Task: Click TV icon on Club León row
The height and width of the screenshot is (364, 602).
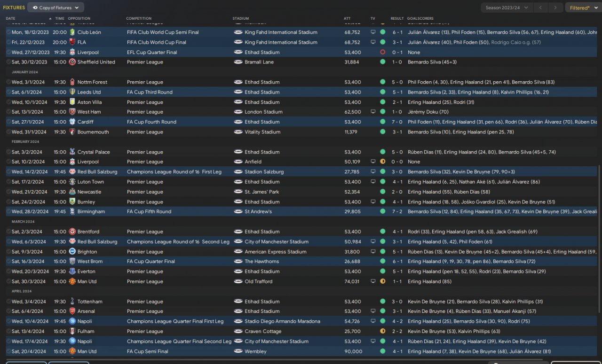Action: [373, 32]
